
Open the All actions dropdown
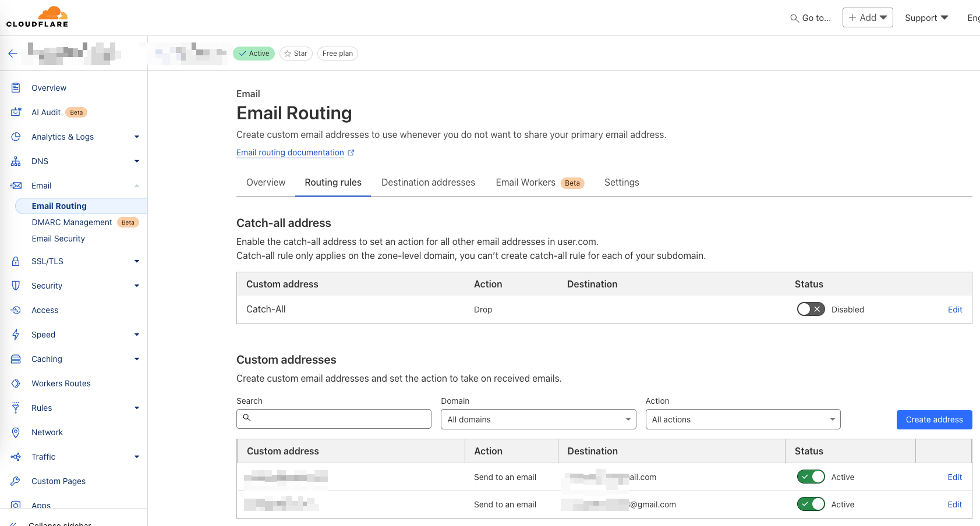tap(743, 420)
